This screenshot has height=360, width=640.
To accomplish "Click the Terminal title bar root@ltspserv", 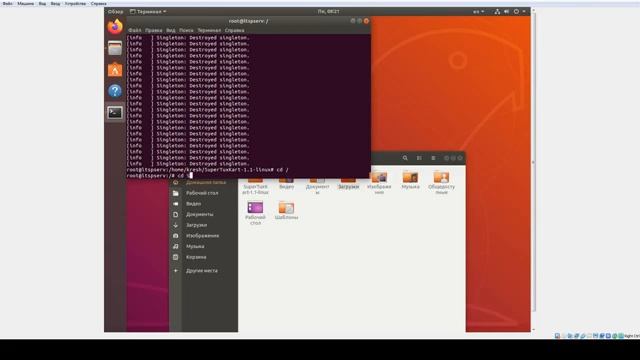I will point(248,21).
